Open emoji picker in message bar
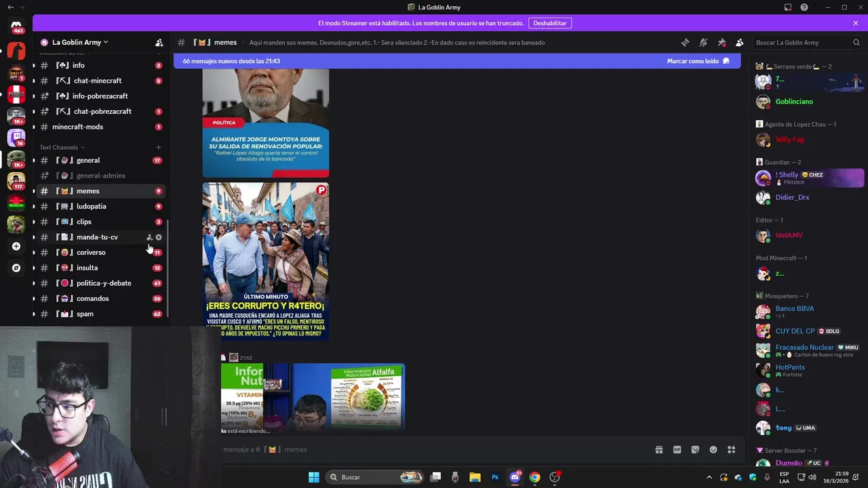 coord(713,449)
